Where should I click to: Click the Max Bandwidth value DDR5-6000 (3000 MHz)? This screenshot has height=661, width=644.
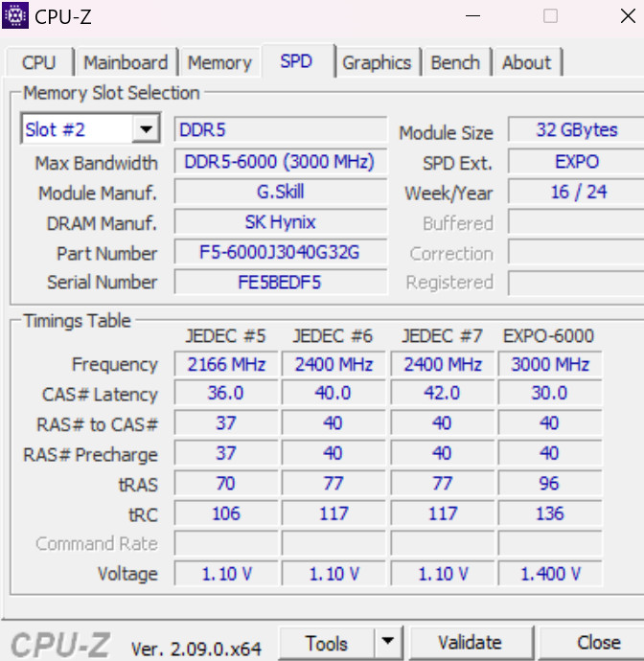tap(281, 162)
